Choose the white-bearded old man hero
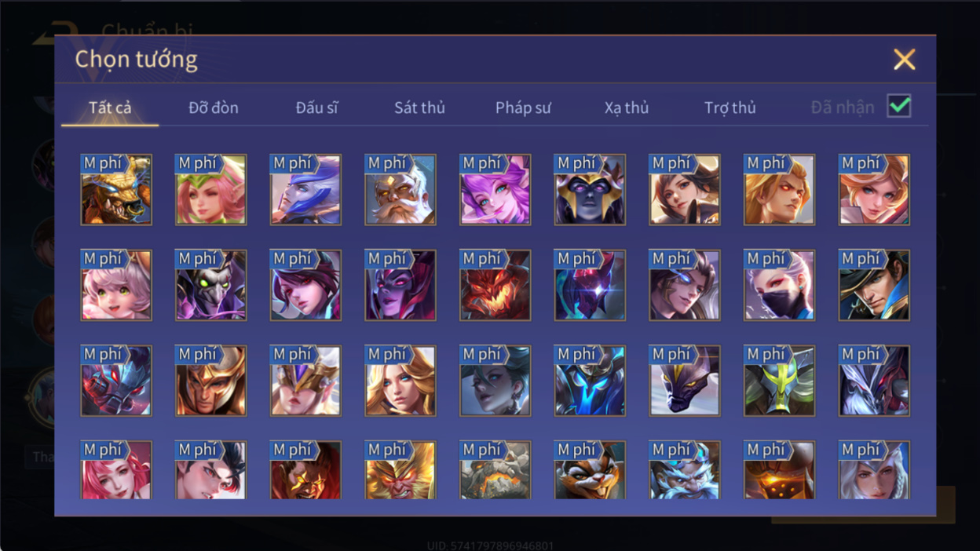Screen dimensions: 980x551 tap(400, 190)
